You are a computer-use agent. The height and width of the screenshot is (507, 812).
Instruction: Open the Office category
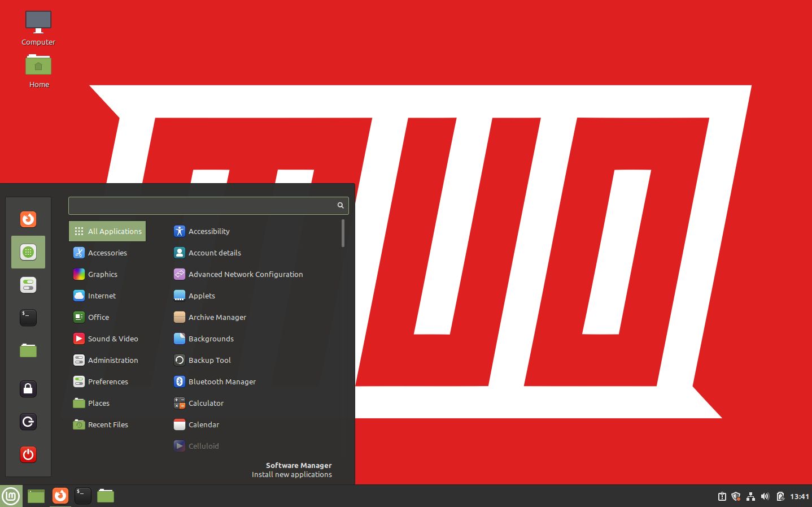pyautogui.click(x=107, y=317)
